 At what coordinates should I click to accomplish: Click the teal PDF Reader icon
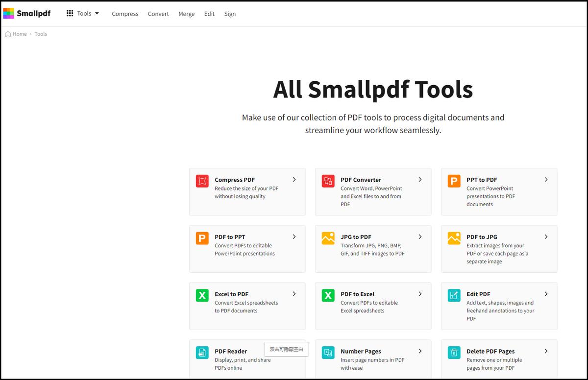pos(202,353)
